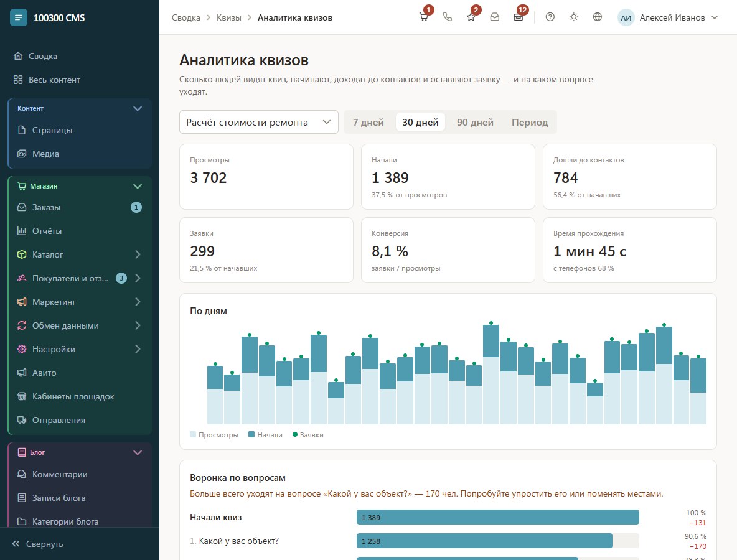
Task: Select the Период custom range tab
Action: click(x=530, y=122)
